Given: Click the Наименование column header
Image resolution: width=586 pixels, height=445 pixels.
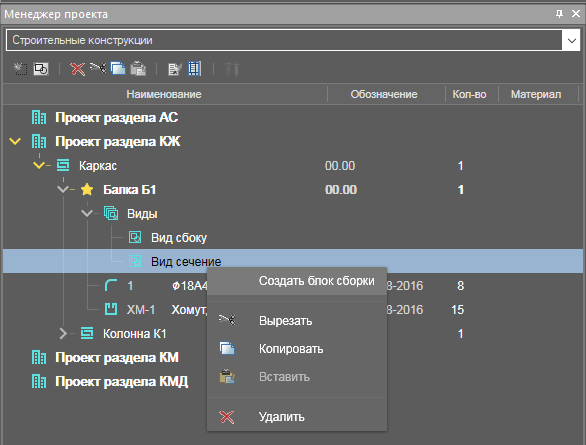Looking at the screenshot, I should click(x=164, y=94).
